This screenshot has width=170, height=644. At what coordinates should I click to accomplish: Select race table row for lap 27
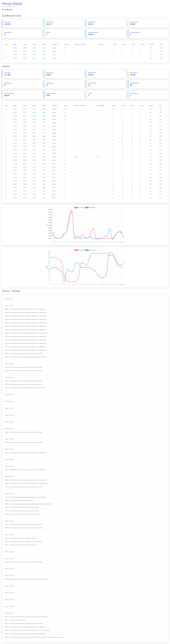85,198
